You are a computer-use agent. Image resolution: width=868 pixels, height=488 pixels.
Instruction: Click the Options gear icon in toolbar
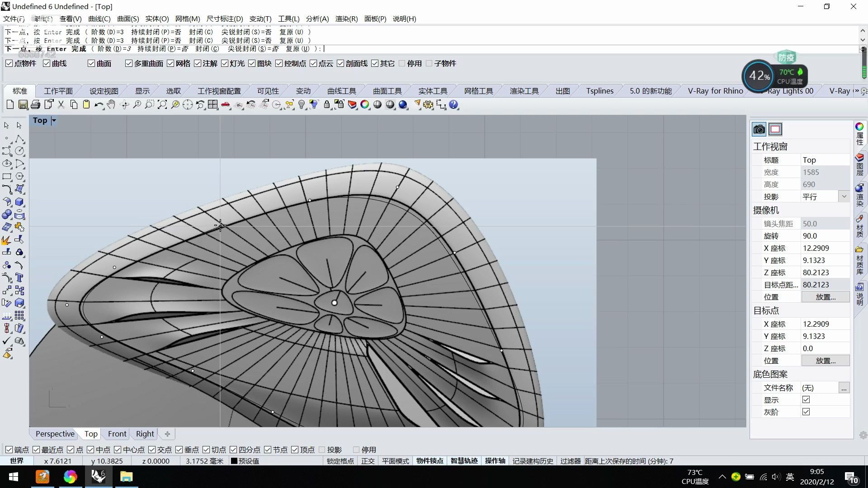tap(428, 105)
